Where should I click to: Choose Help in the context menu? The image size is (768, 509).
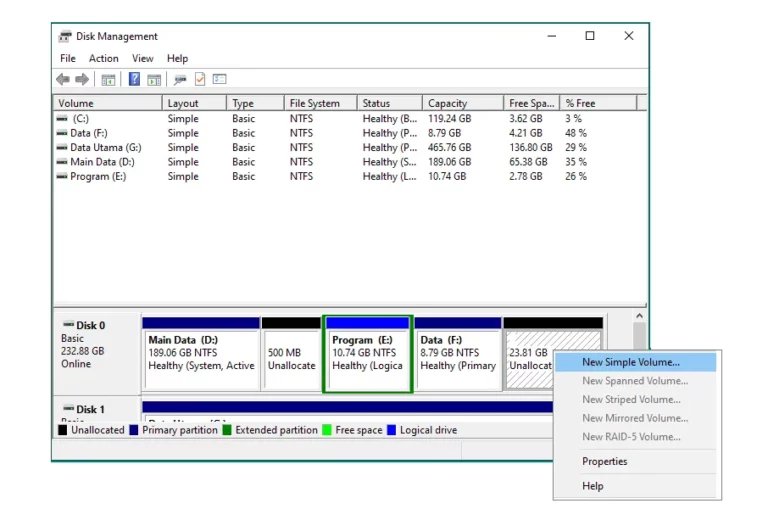tap(636, 485)
